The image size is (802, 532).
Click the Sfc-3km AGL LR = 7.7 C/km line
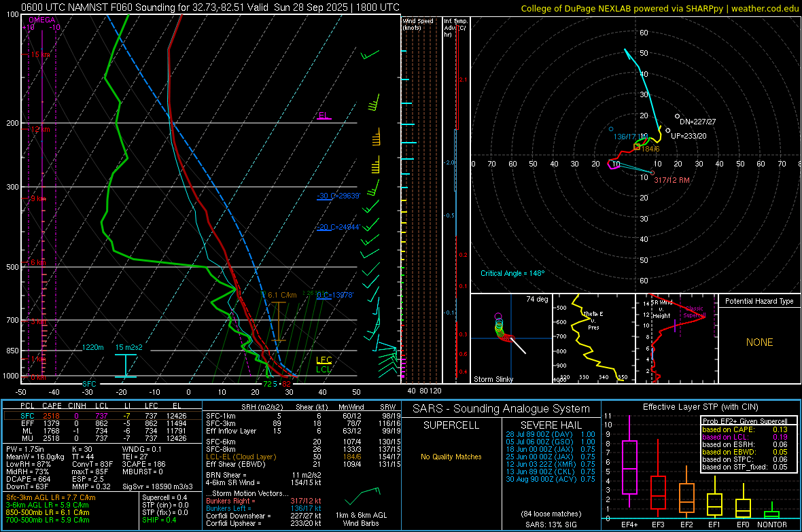click(51, 497)
